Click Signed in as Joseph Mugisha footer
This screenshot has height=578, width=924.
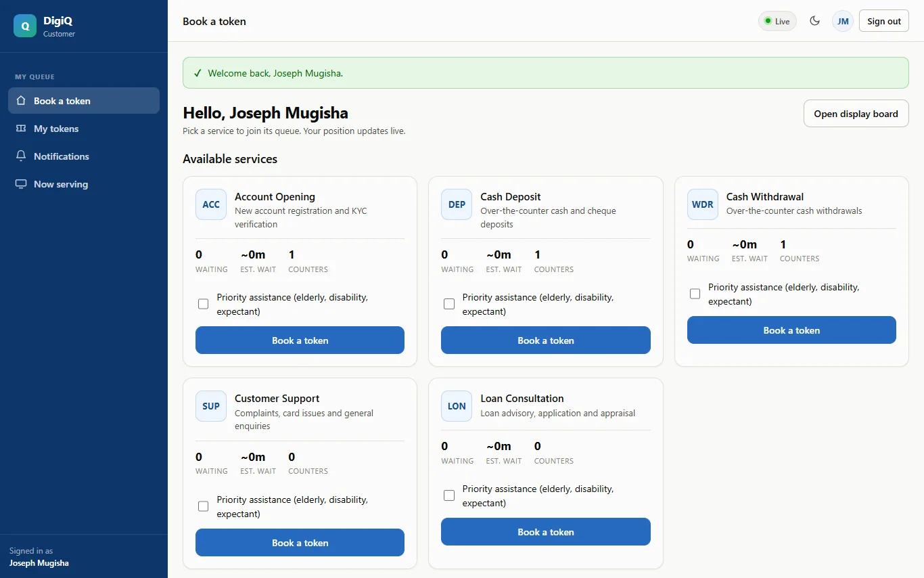(x=39, y=557)
